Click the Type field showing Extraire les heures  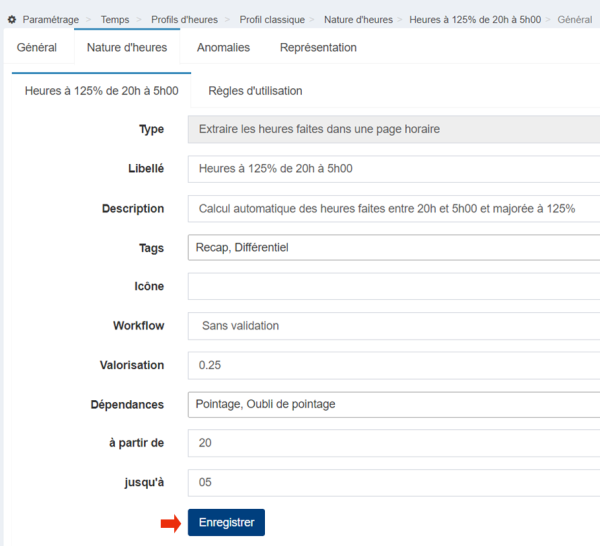pyautogui.click(x=394, y=129)
